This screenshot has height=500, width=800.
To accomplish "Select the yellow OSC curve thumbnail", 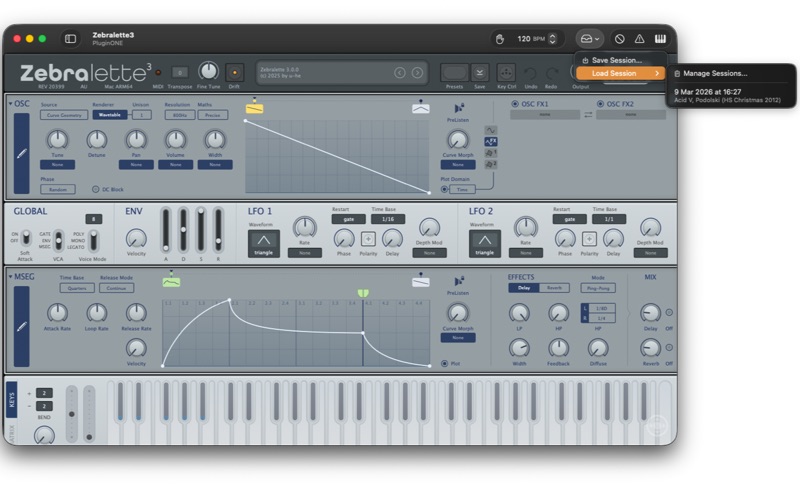I will (255, 109).
